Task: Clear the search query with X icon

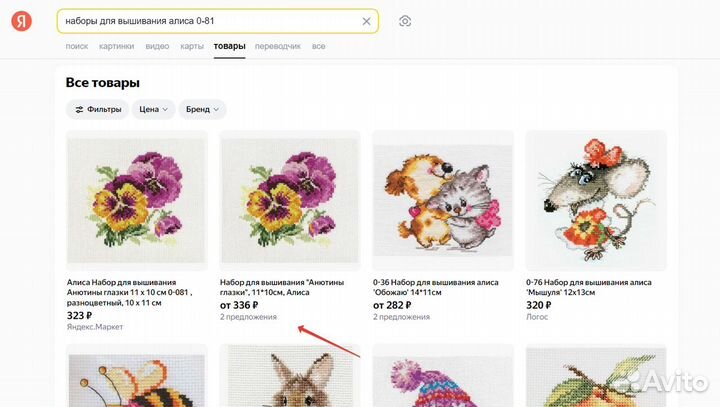Action: (366, 21)
